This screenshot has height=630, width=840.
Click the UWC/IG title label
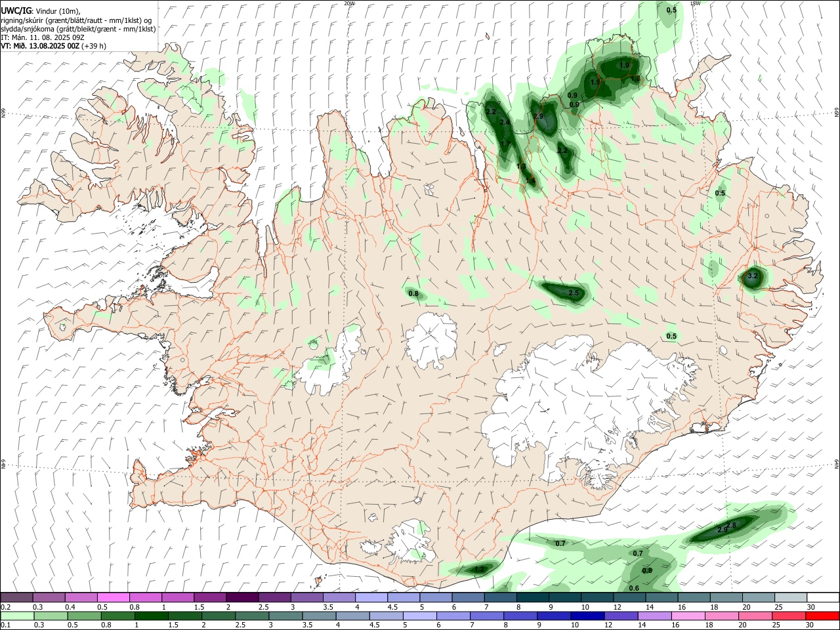point(15,10)
